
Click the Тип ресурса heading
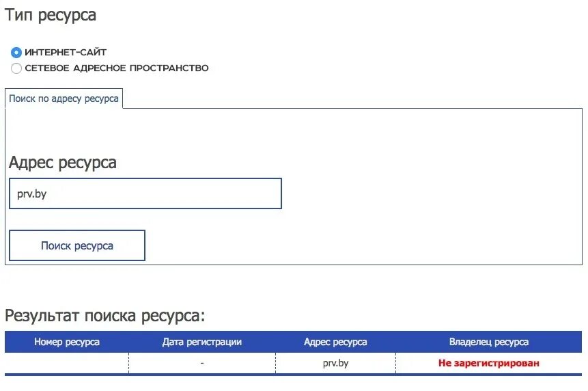pos(51,16)
